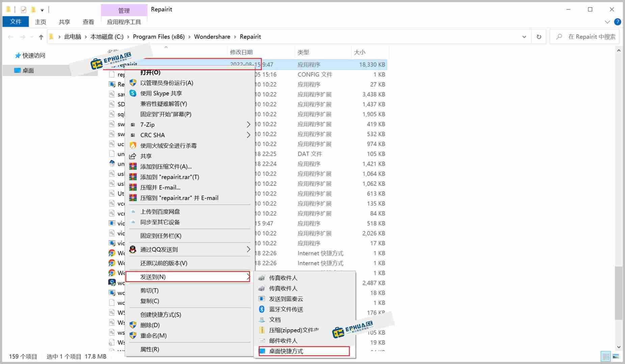This screenshot has width=625, height=364.
Task: Click the WinRAR icon beside 添加到压缩文件(A)...
Action: point(133,166)
